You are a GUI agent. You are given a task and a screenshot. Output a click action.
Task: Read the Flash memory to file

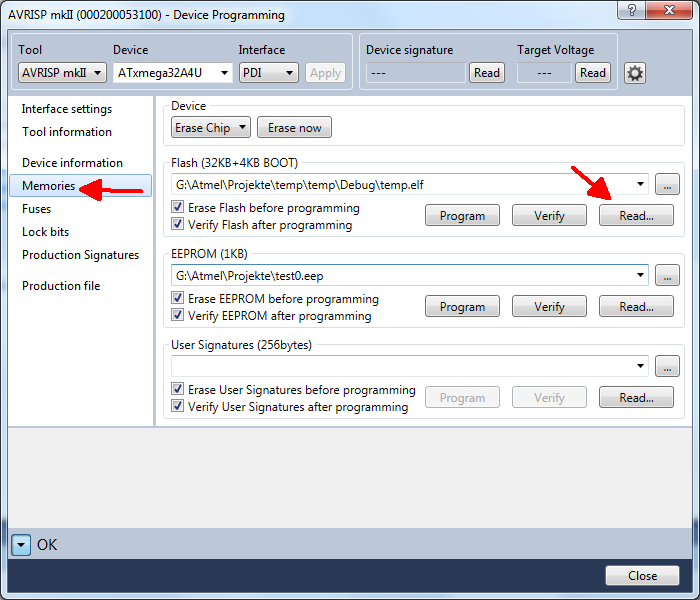click(x=636, y=216)
